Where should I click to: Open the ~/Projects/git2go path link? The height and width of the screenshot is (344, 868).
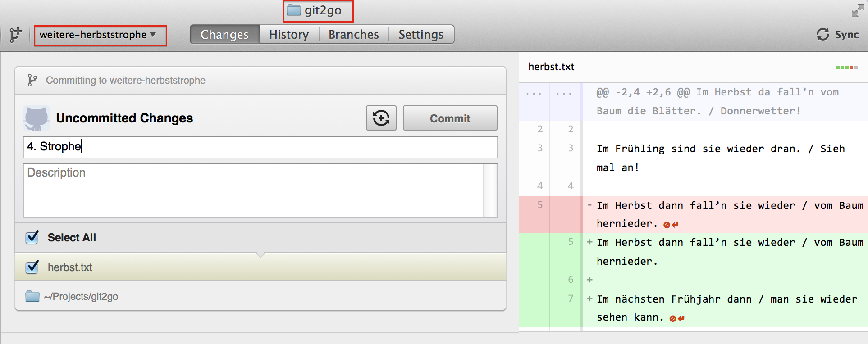click(x=81, y=296)
